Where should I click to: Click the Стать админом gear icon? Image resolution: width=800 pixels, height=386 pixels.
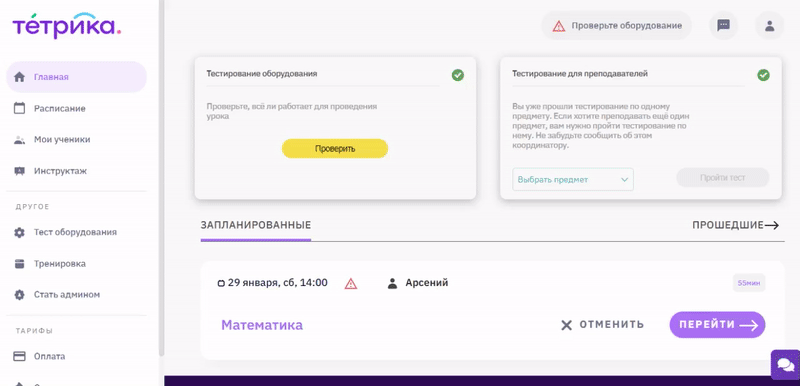click(19, 295)
